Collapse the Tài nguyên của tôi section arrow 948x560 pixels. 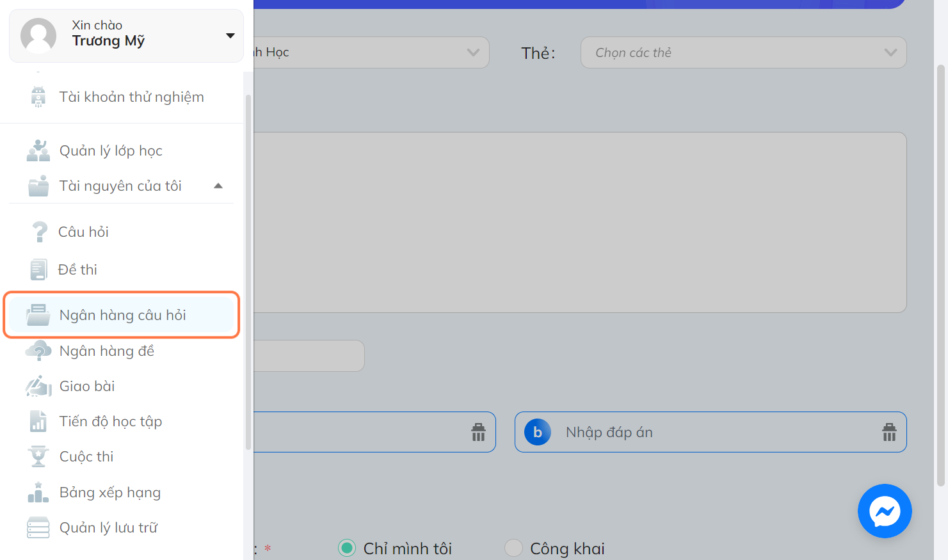[x=218, y=186]
